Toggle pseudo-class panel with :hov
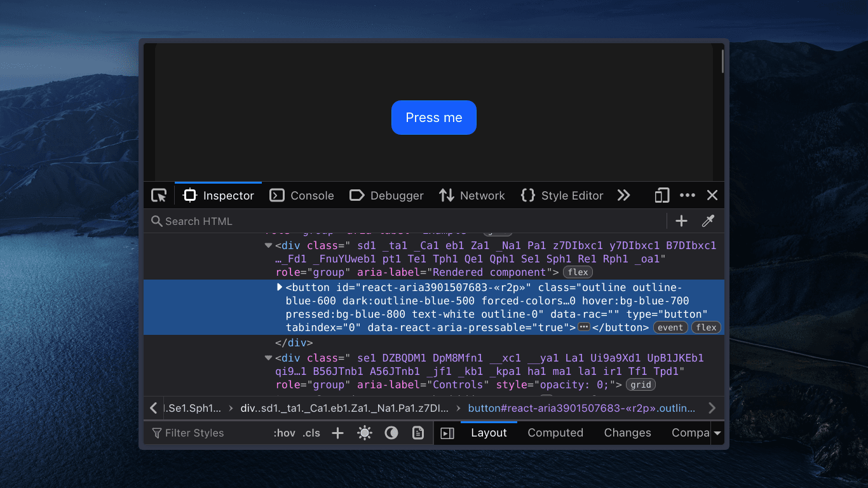Viewport: 868px width, 488px height. (283, 433)
